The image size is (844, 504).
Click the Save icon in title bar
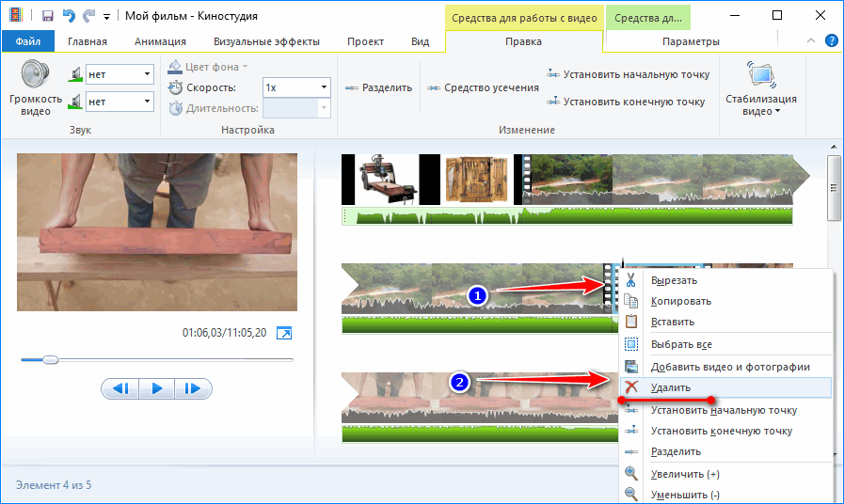tap(46, 16)
